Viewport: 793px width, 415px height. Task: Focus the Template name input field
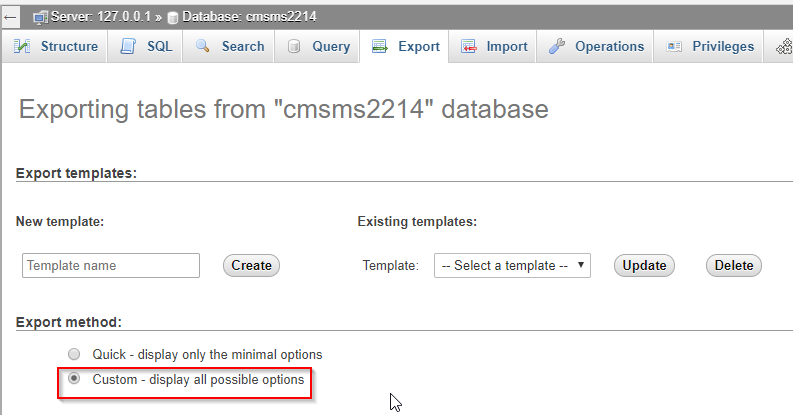111,266
